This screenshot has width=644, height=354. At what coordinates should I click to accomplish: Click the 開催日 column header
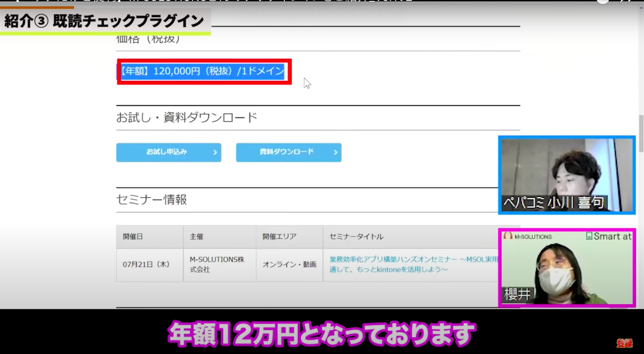pos(133,237)
